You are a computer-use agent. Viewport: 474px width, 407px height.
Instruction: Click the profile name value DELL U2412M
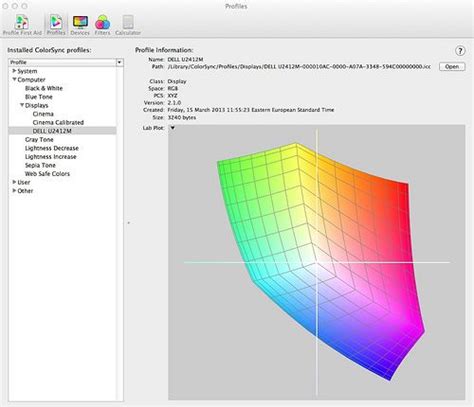click(185, 59)
